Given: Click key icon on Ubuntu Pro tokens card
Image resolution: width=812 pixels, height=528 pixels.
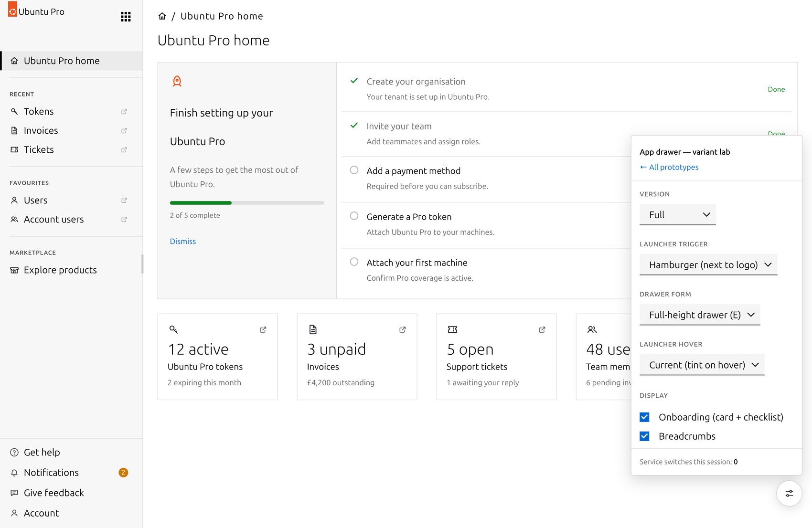Looking at the screenshot, I should 173,329.
